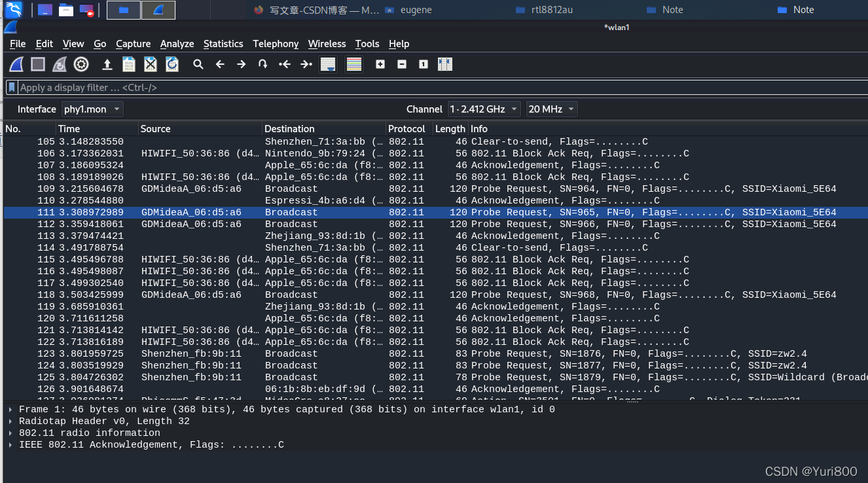Open the Kali application menu
Image resolution: width=868 pixels, height=483 pixels.
click(14, 9)
